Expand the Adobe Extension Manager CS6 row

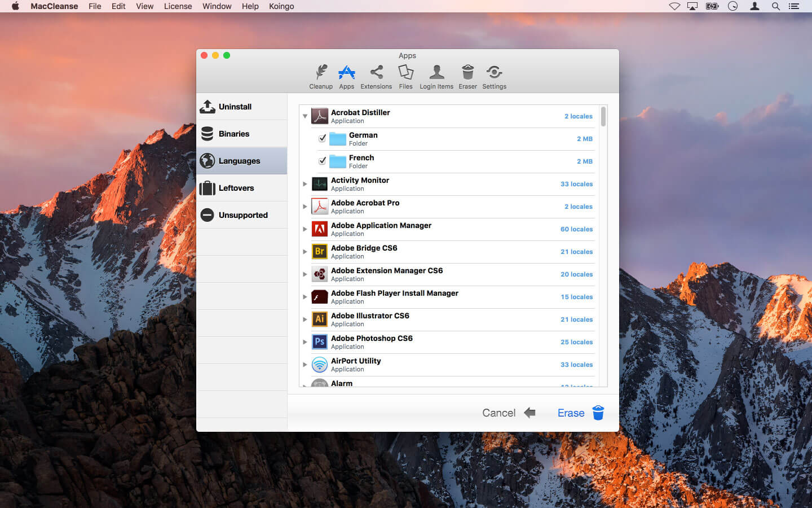305,274
